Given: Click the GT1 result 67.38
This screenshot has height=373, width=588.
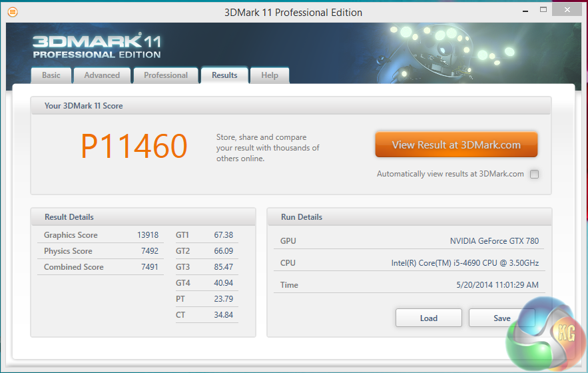Looking at the screenshot, I should click(224, 235).
